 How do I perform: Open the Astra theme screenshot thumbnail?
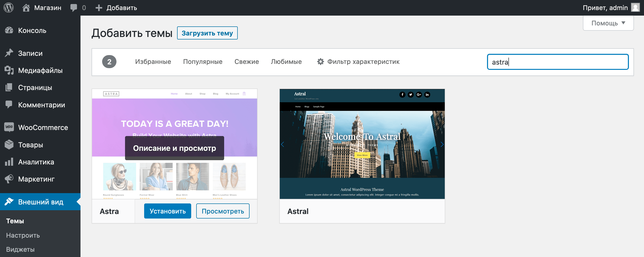point(175,144)
